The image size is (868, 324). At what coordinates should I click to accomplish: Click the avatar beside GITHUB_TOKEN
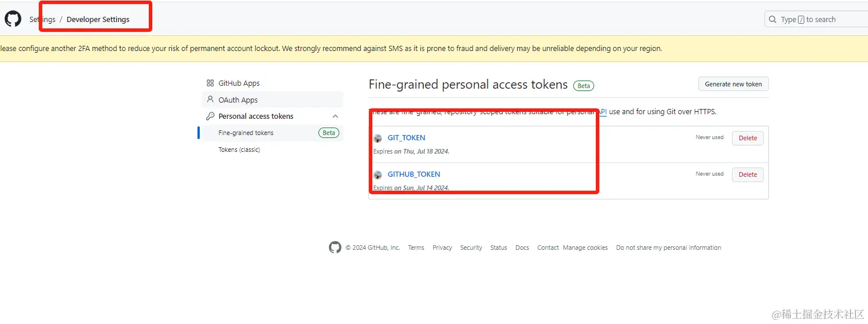(378, 174)
